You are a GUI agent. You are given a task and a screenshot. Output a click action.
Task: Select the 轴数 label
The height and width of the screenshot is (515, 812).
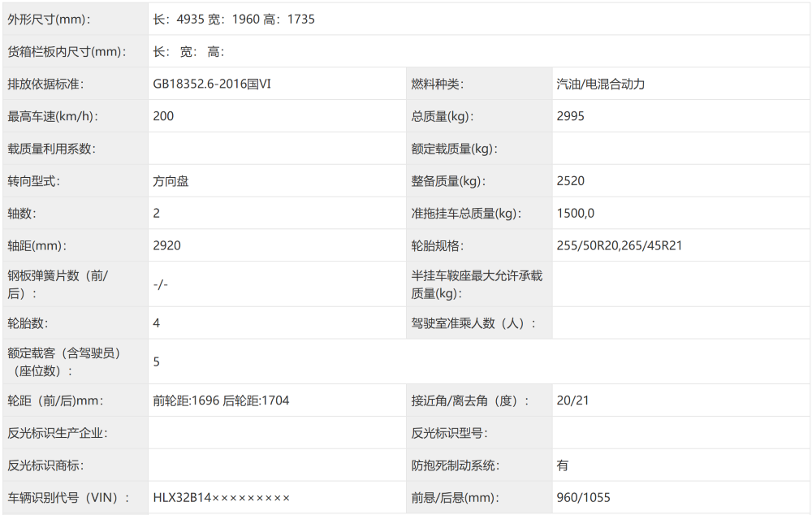(x=22, y=213)
